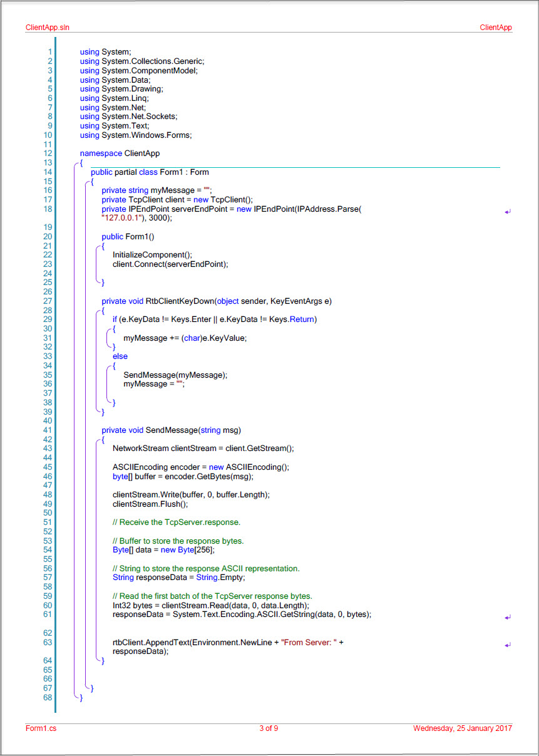Click the brace marker of the else block
The image size is (539, 756).
point(113,365)
